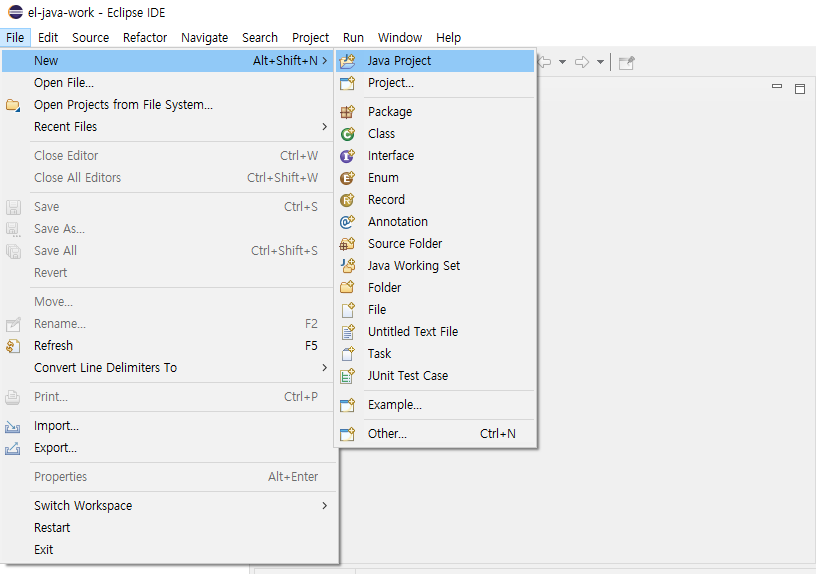This screenshot has width=816, height=574.
Task: Click the Project... wizard icon
Action: click(x=347, y=83)
